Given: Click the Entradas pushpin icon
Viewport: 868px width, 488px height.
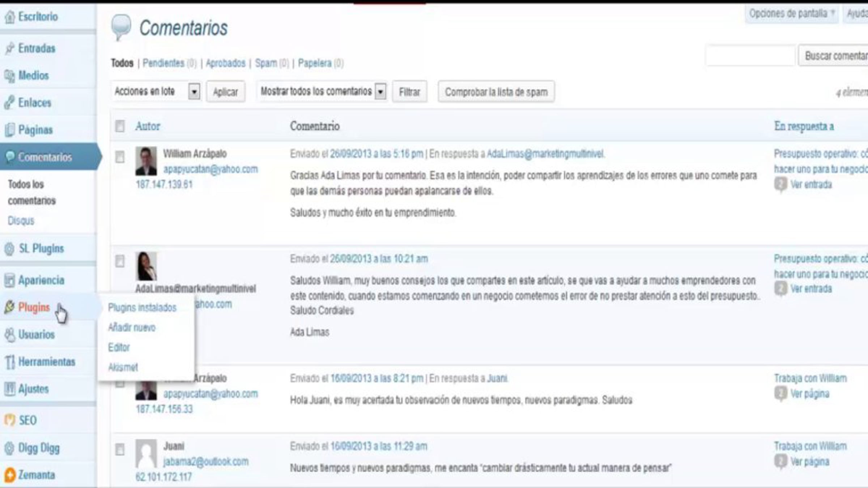Looking at the screenshot, I should point(10,48).
